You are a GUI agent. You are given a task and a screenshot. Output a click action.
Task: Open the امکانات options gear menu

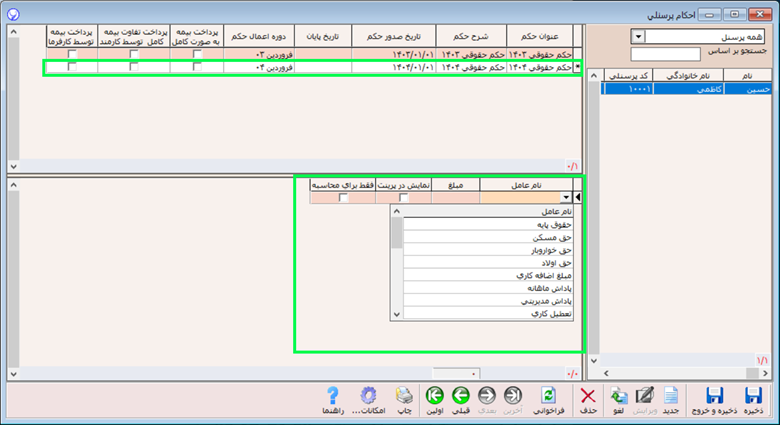click(x=369, y=398)
